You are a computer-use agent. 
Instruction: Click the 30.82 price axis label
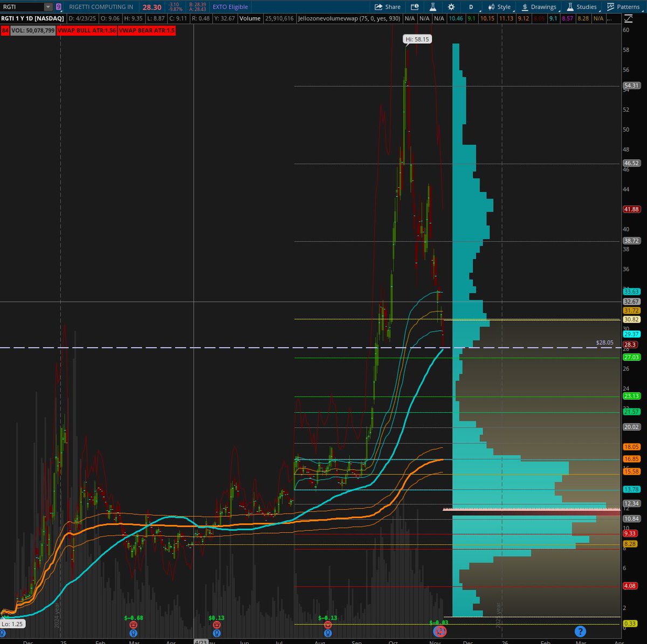[x=631, y=319]
